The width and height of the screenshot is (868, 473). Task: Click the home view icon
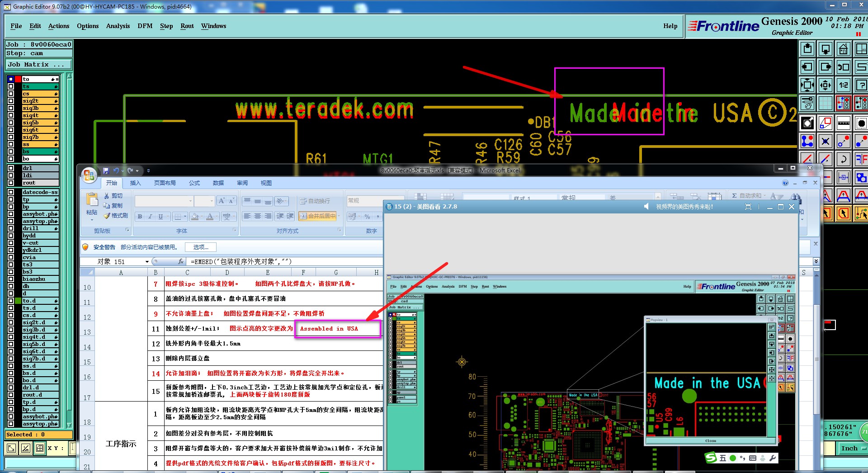[844, 48]
